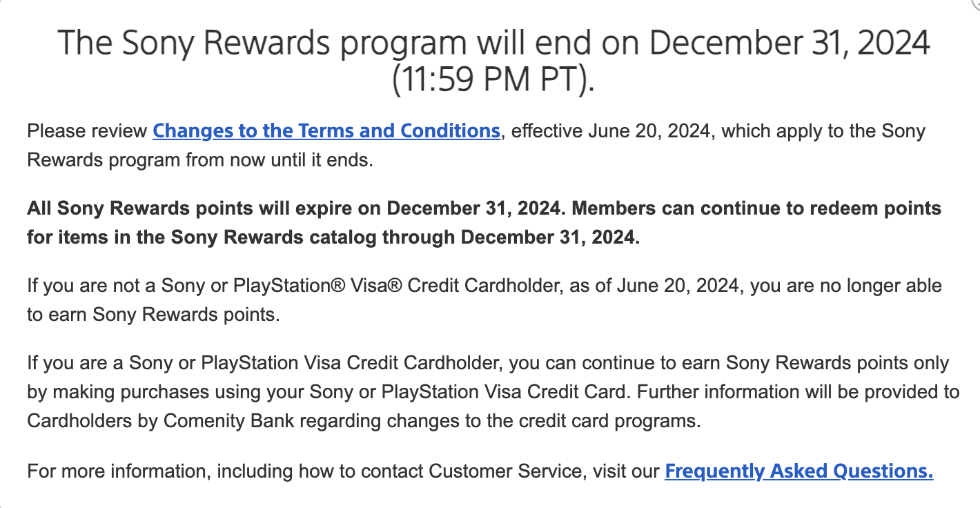The image size is (980, 508).
Task: Click the 'to earn Sony Rewards points.' line
Action: [x=154, y=315]
